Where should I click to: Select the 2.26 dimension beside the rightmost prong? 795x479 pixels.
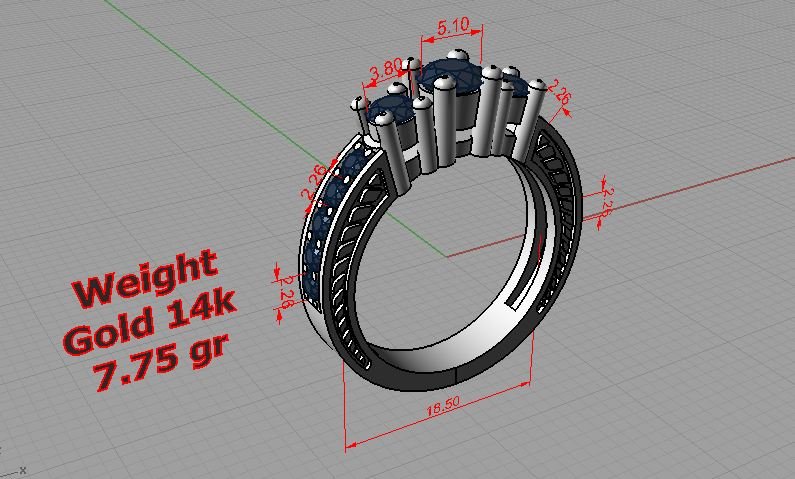pyautogui.click(x=561, y=96)
